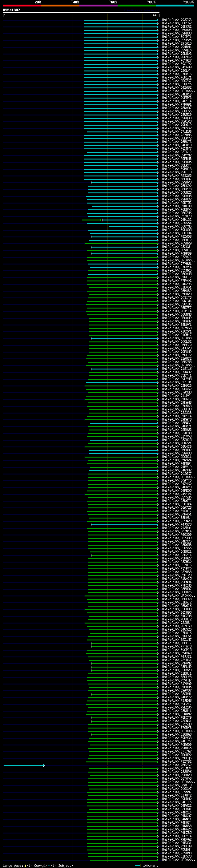
Task: Open hit UniRef100_Q54X49
Action: pos(177,653)
